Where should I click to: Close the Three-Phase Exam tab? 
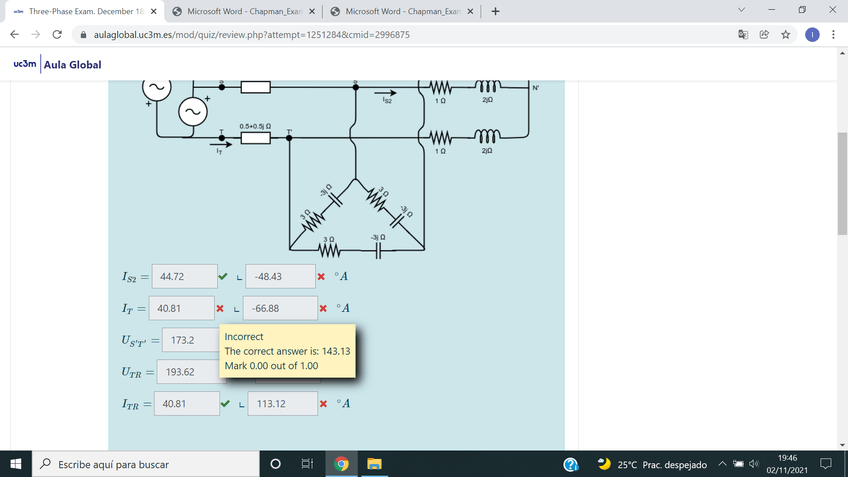click(x=153, y=12)
